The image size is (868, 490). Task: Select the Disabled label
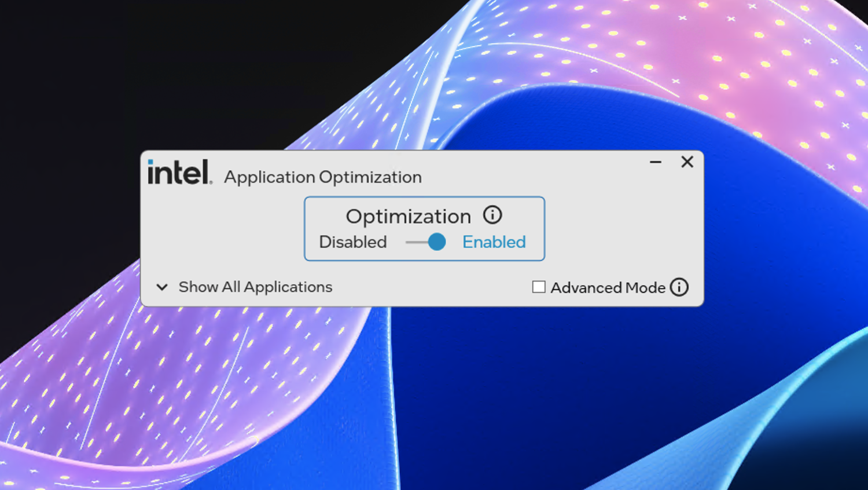pos(353,242)
